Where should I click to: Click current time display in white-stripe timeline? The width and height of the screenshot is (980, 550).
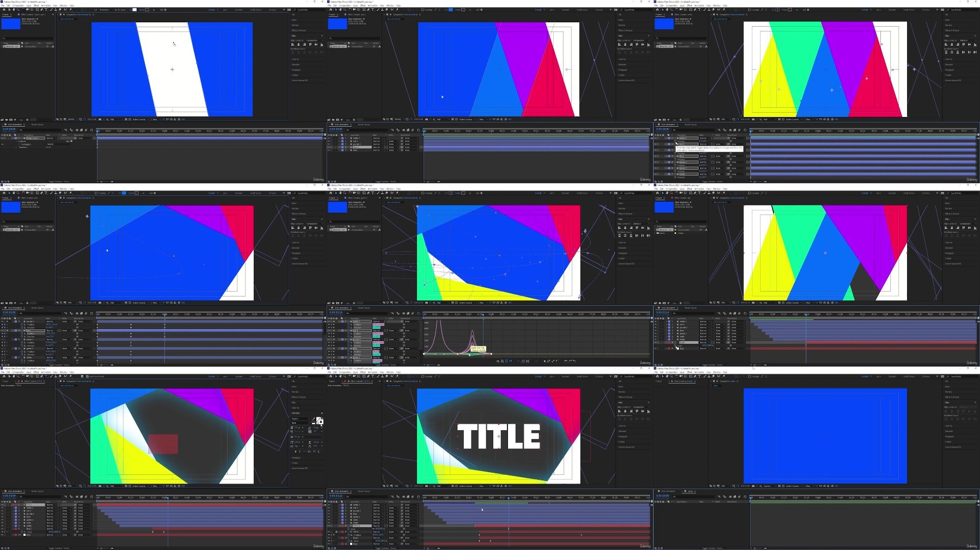[x=9, y=129]
